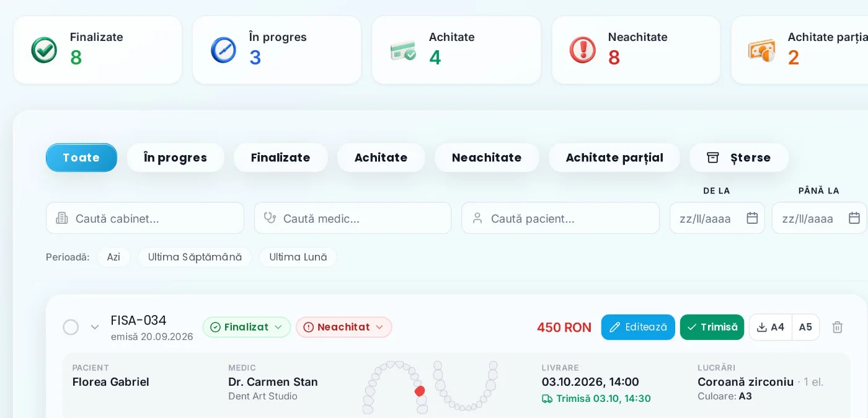Screen dimensions: 868x418
Task: Click the Achitate parțial orange money icon
Action: 762,51
